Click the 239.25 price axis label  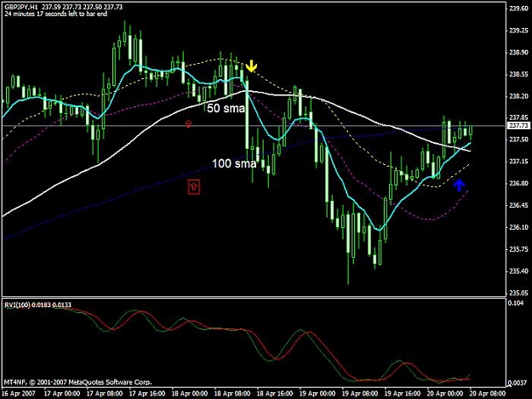(x=518, y=31)
